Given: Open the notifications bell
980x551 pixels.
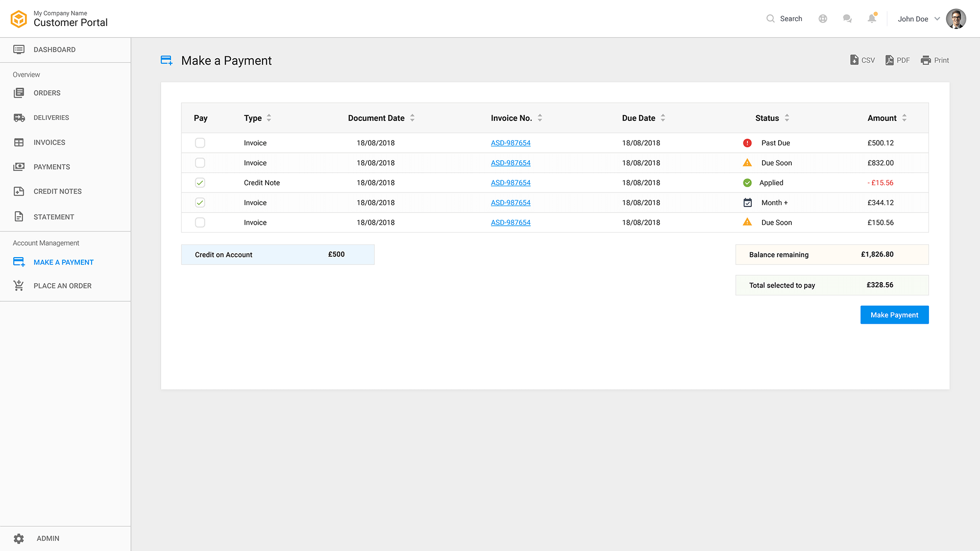Looking at the screenshot, I should pyautogui.click(x=872, y=18).
